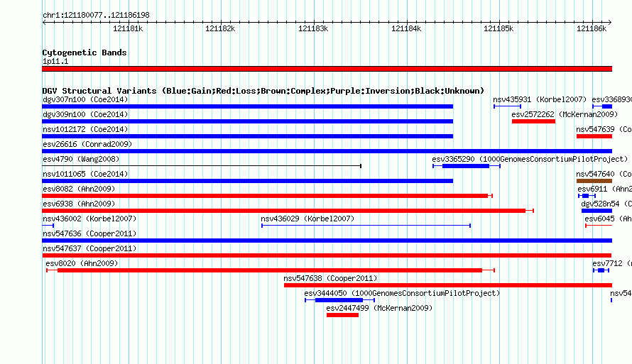Click the thin blue nsv435931 line
The width and height of the screenshot is (632, 364).
click(x=508, y=106)
